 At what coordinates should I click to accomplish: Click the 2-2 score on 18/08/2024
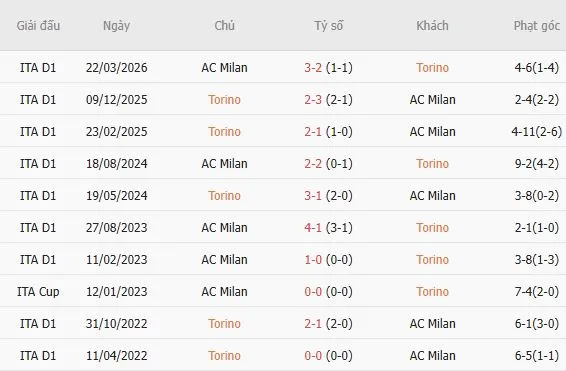[x=313, y=164]
